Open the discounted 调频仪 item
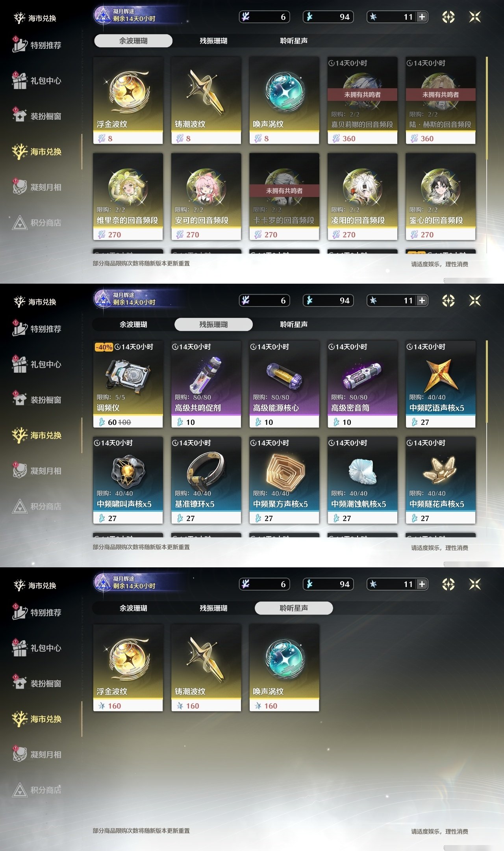The height and width of the screenshot is (851, 504). point(128,384)
